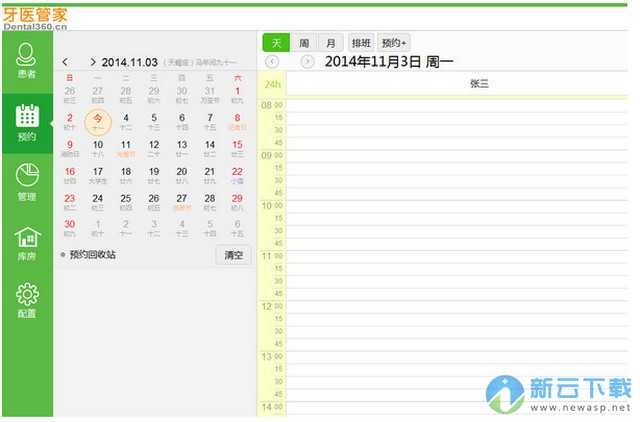This screenshot has height=422, width=640.
Task: Select November 12 in mini calendar
Action: coord(154,149)
